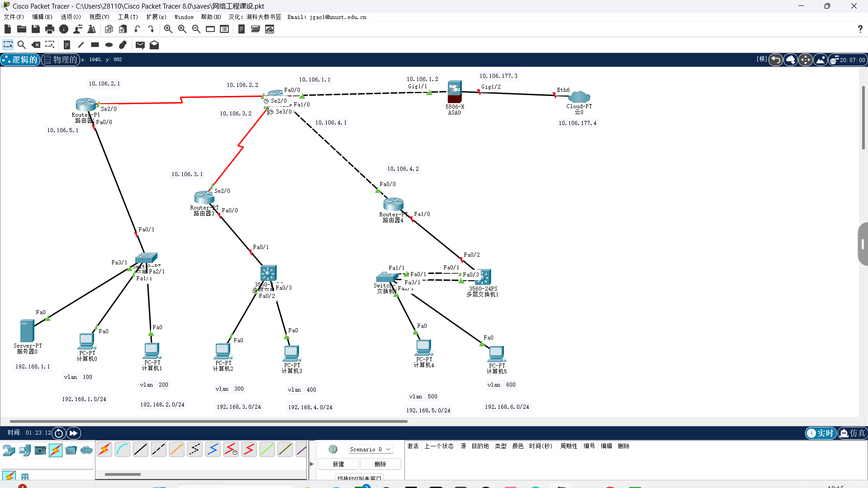Enable 实时 realtime mode
The width and height of the screenshot is (868, 488).
pos(821,433)
